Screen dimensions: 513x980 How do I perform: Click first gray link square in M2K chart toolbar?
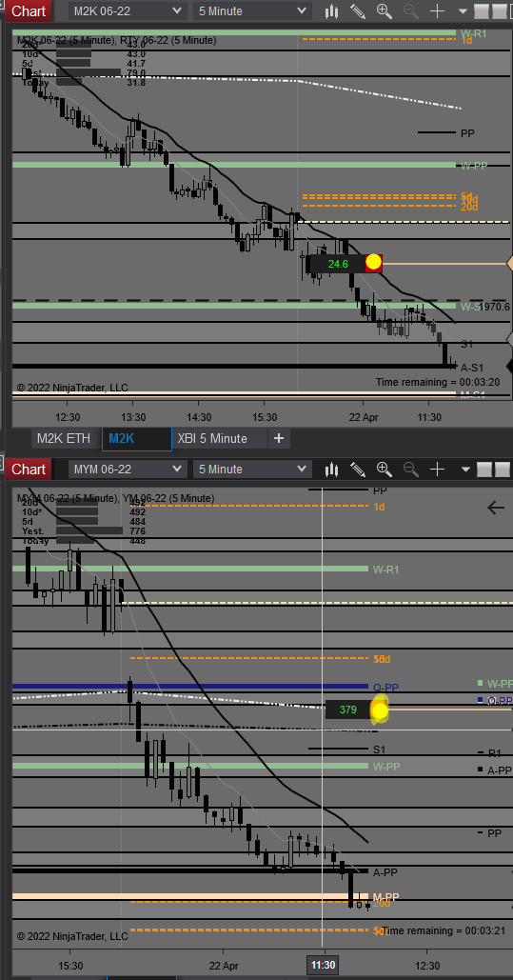click(482, 11)
